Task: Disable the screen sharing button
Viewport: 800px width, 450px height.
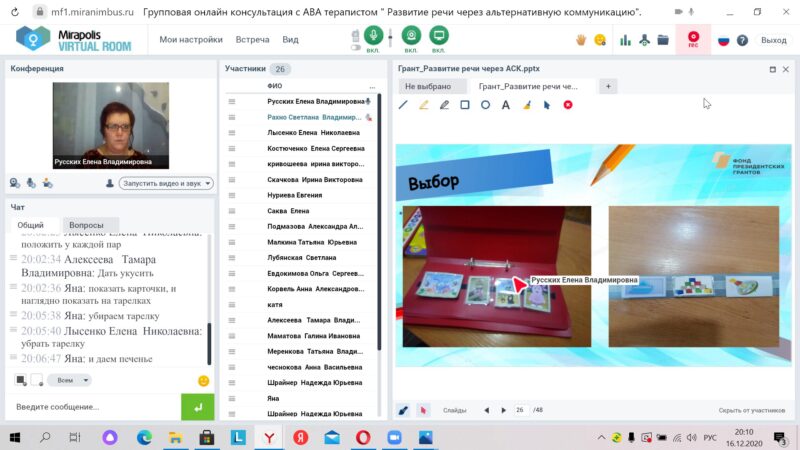Action: click(x=439, y=35)
